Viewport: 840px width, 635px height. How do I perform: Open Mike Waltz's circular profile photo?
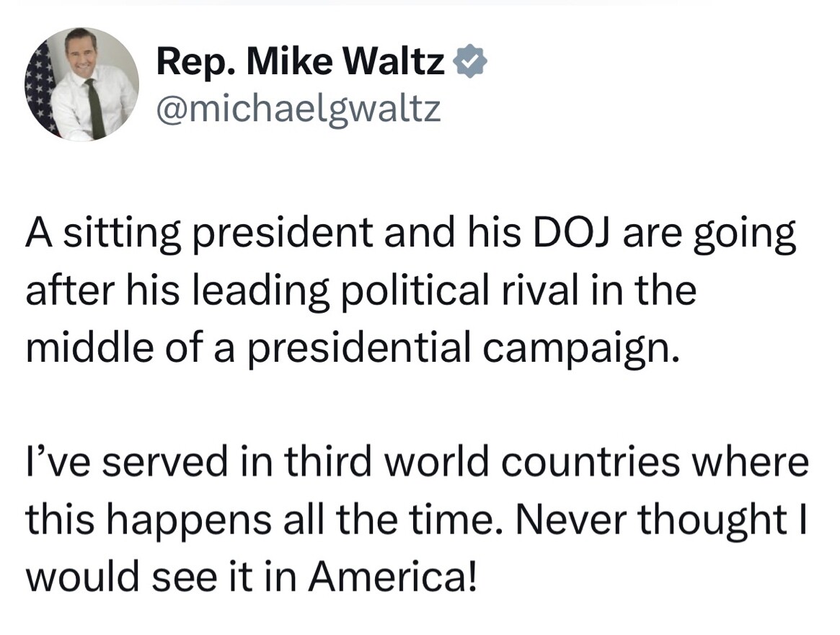click(81, 84)
